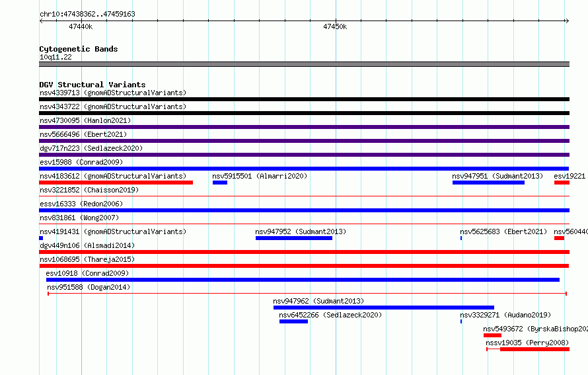Click dgv717n223 (Sedlazeck2020) label
The width and height of the screenshot is (588, 375).
point(91,148)
